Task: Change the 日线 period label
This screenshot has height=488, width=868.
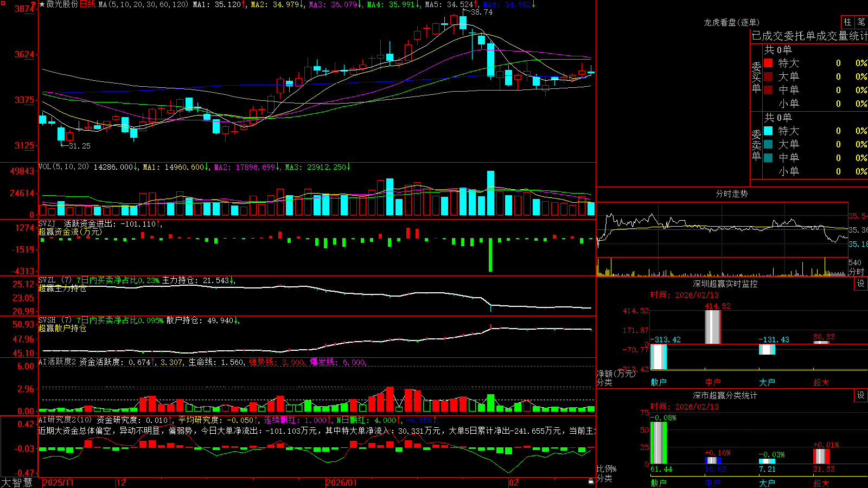Action: point(87,4)
